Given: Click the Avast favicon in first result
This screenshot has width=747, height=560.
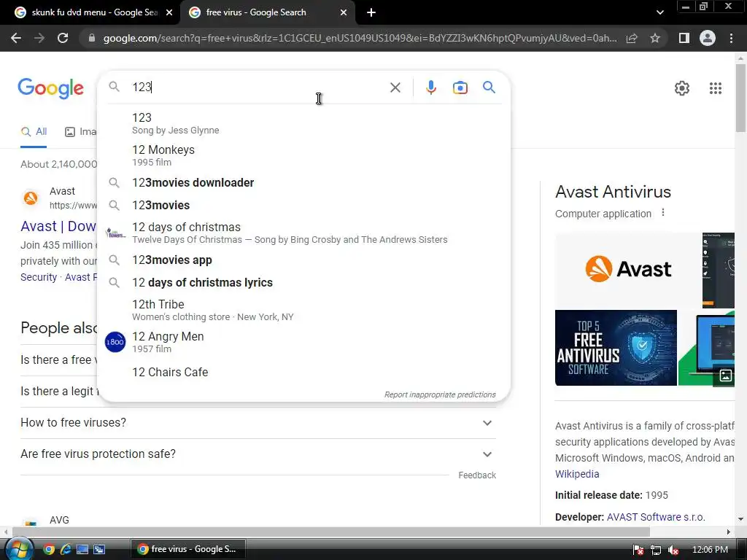Looking at the screenshot, I should click(31, 198).
